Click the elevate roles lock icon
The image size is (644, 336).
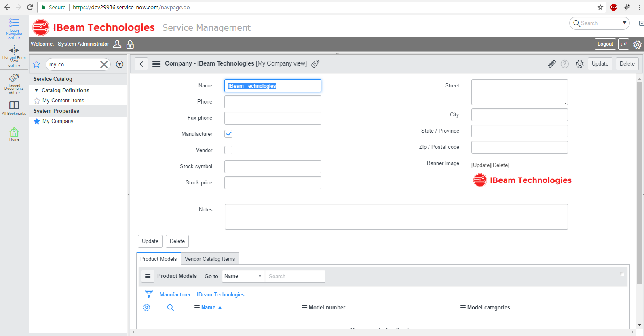pos(130,44)
